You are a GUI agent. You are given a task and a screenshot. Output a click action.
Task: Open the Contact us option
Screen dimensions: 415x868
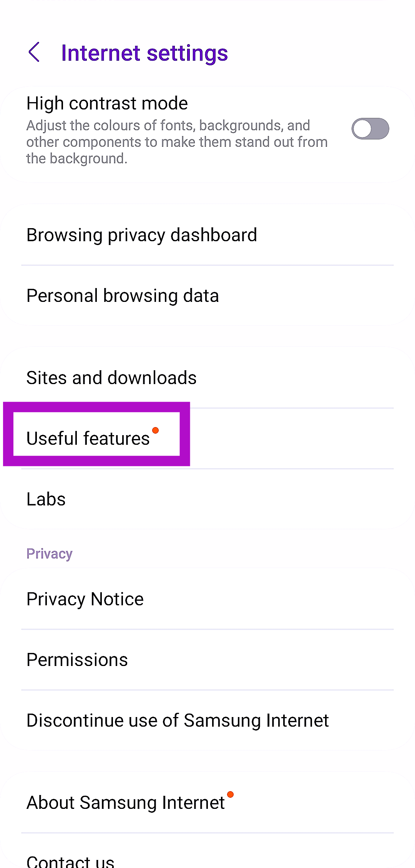(70, 861)
